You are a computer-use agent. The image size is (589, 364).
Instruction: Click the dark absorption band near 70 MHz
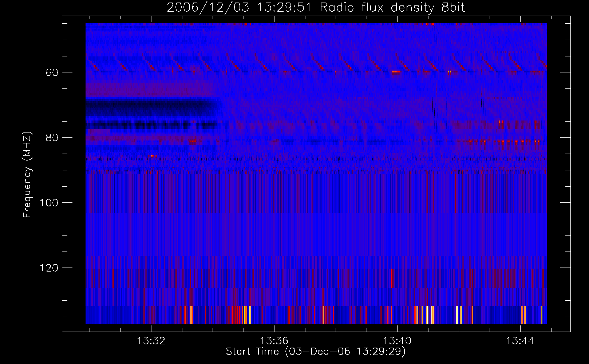pyautogui.click(x=153, y=107)
